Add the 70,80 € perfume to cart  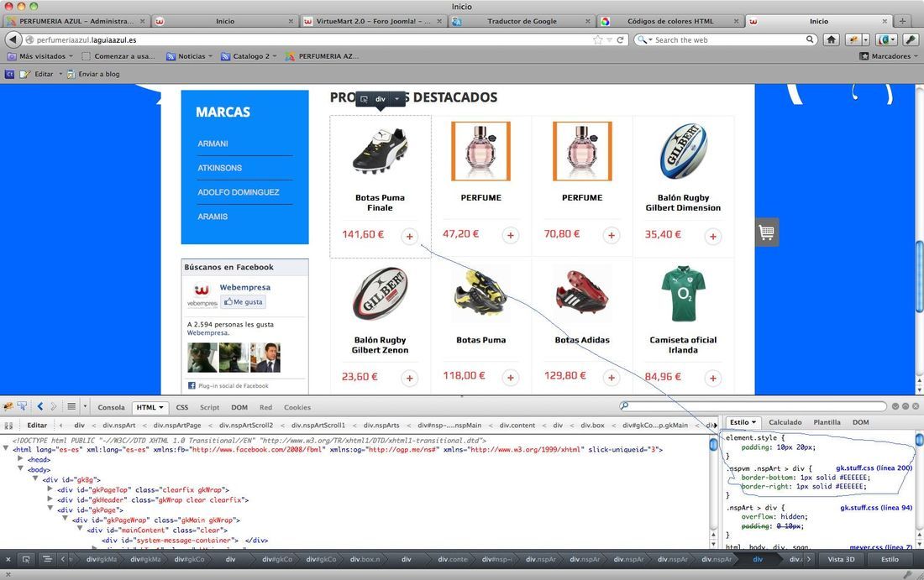click(611, 236)
